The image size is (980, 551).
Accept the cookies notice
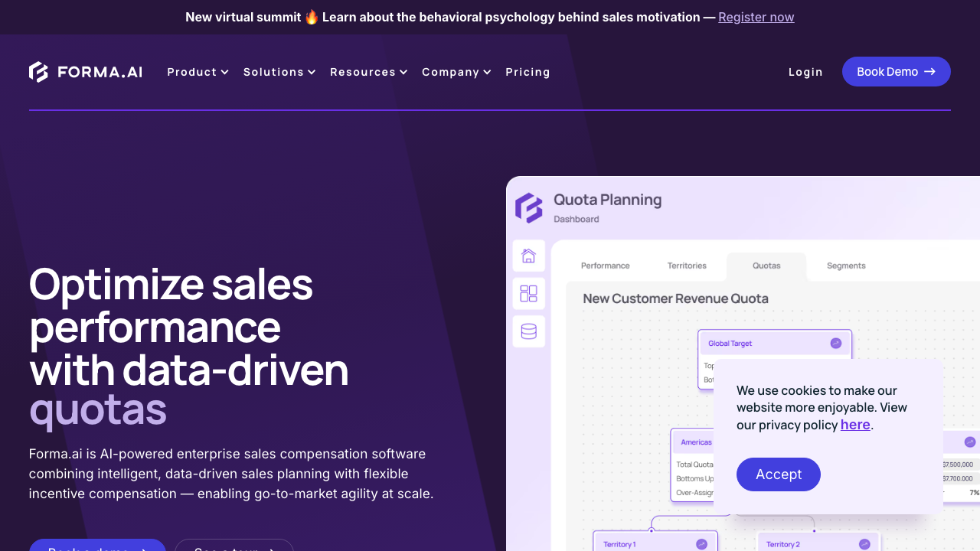point(778,474)
